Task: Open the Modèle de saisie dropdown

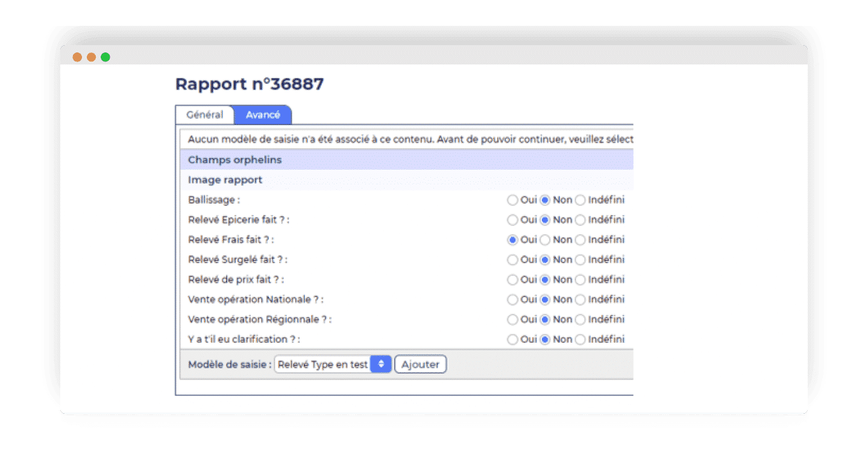Action: [x=333, y=364]
